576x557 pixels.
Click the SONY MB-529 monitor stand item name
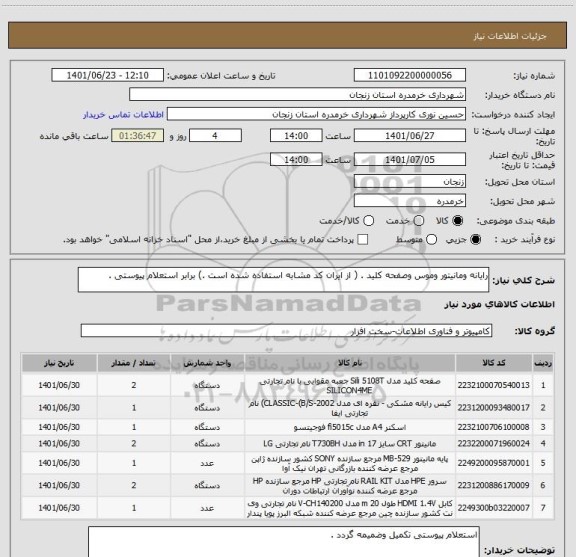[350, 464]
